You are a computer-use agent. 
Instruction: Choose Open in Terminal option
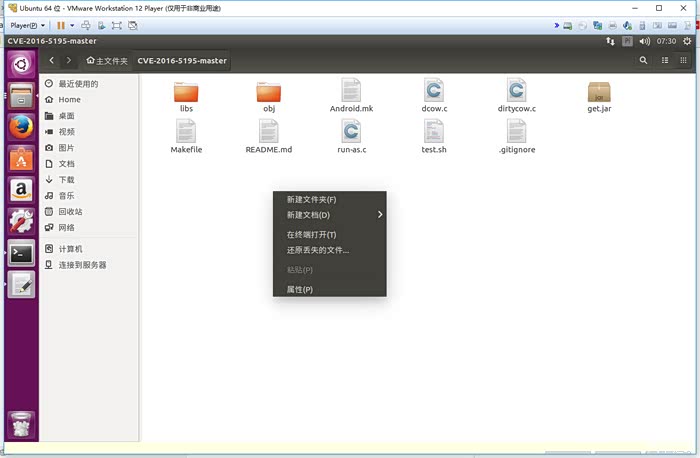coord(330,234)
